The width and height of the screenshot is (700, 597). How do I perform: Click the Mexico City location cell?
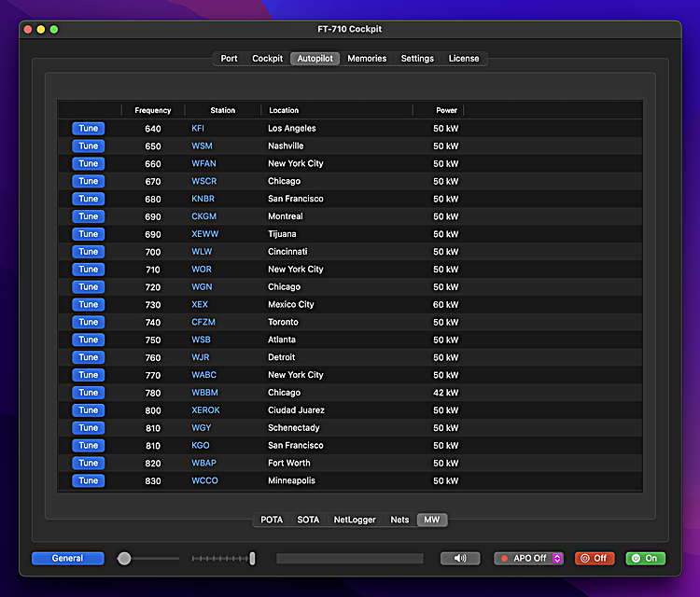point(291,305)
